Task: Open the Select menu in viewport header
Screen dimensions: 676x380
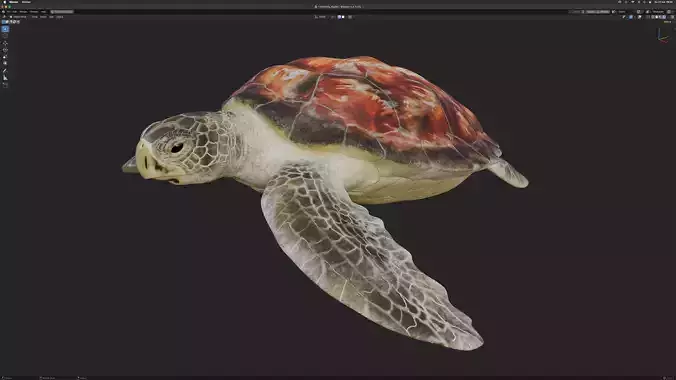Action: click(43, 17)
